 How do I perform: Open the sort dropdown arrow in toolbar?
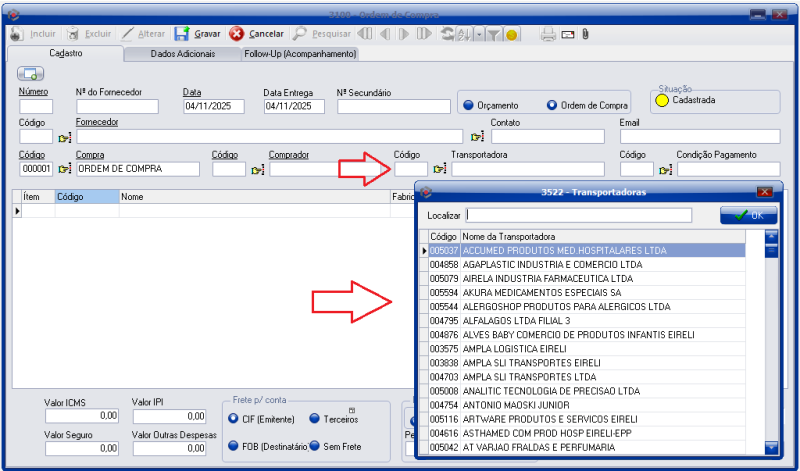click(x=479, y=34)
